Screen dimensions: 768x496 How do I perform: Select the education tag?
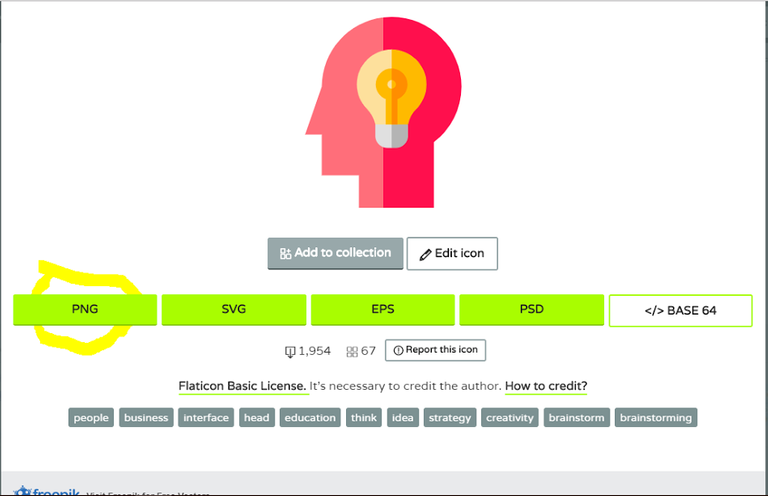[x=310, y=418]
